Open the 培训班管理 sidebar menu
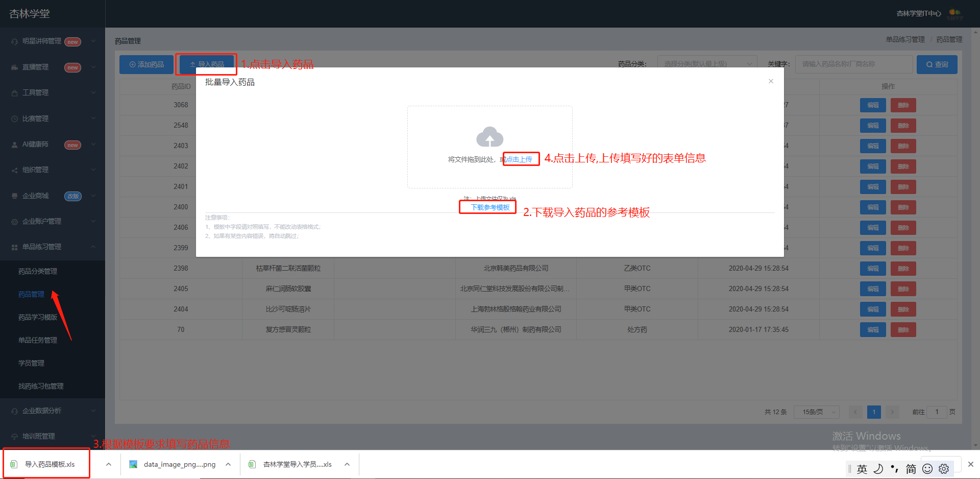 pyautogui.click(x=53, y=436)
